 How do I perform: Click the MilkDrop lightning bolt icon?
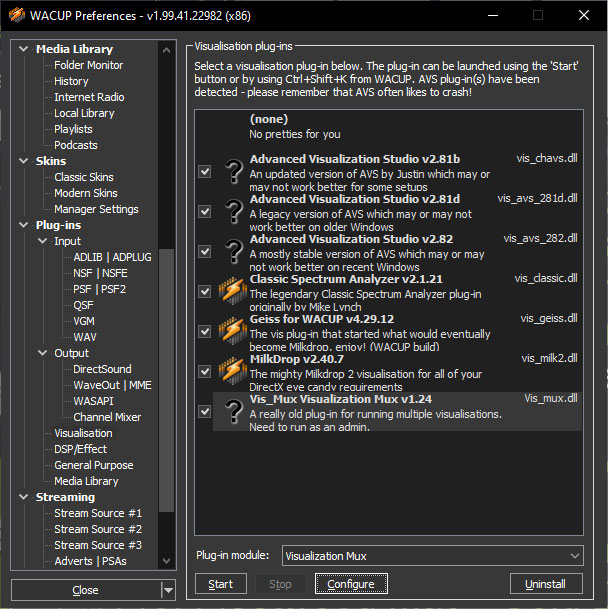pos(233,371)
